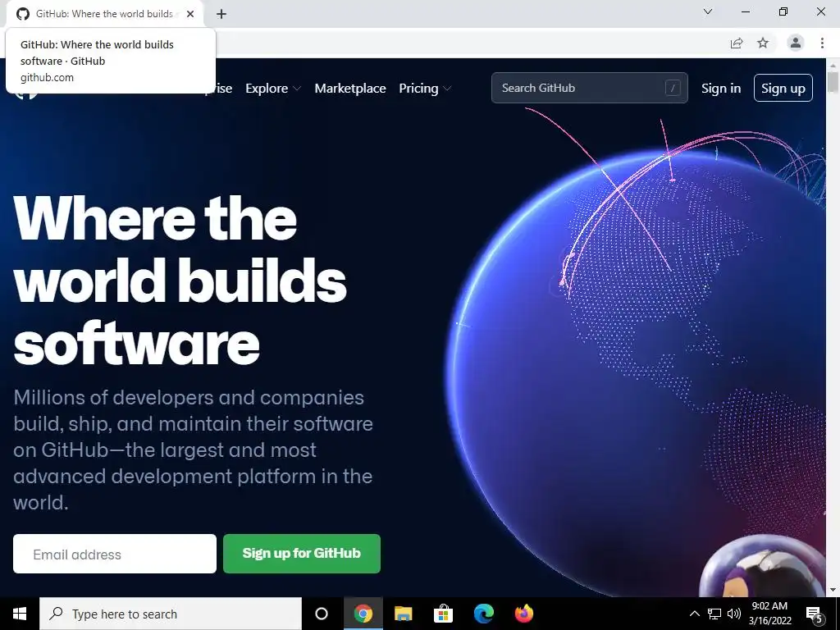Click the Windows taskbar search box
The height and width of the screenshot is (630, 840).
click(171, 614)
